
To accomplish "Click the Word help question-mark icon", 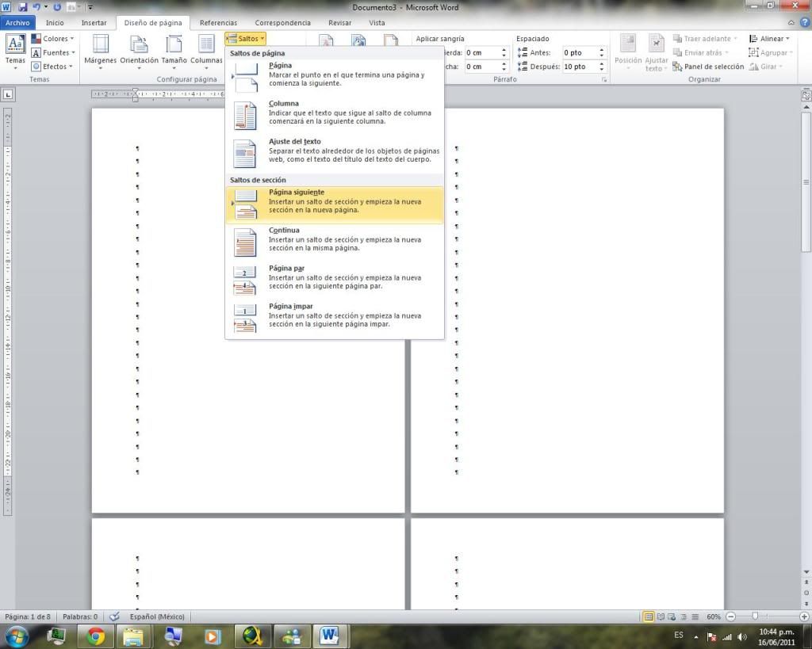I will point(805,23).
